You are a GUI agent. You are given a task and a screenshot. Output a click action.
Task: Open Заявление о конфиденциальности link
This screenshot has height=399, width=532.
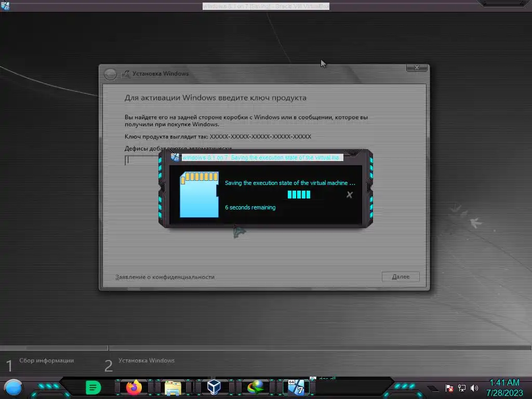(x=165, y=277)
